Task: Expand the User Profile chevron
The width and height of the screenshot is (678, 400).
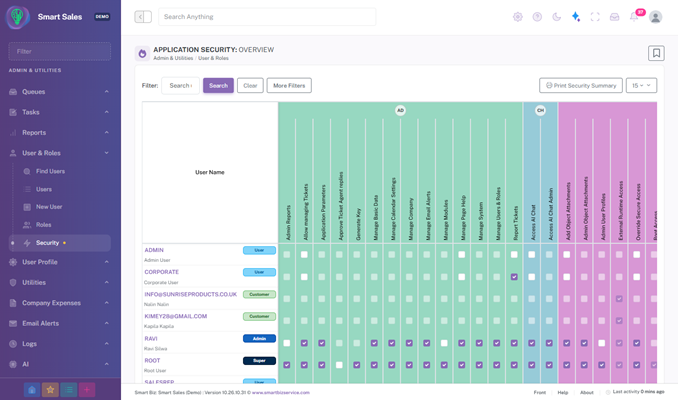Action: click(106, 262)
